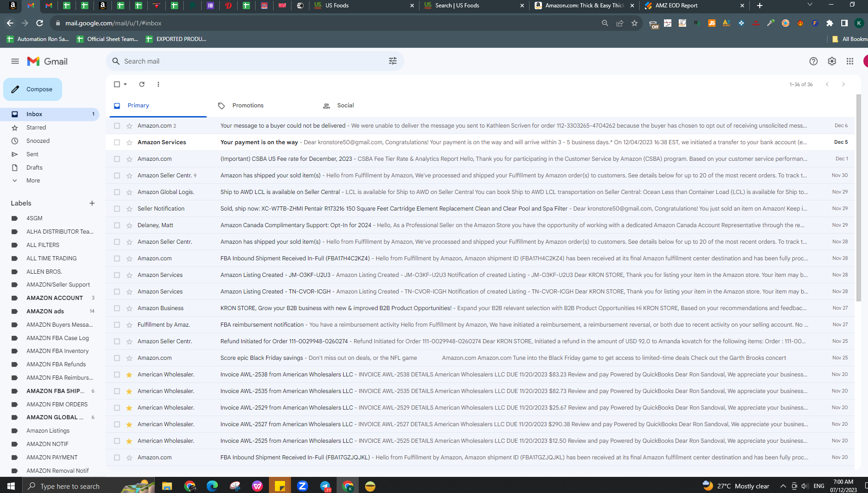Open the Automation Ron Sa... bookmark
The height and width of the screenshot is (493, 868).
[38, 39]
